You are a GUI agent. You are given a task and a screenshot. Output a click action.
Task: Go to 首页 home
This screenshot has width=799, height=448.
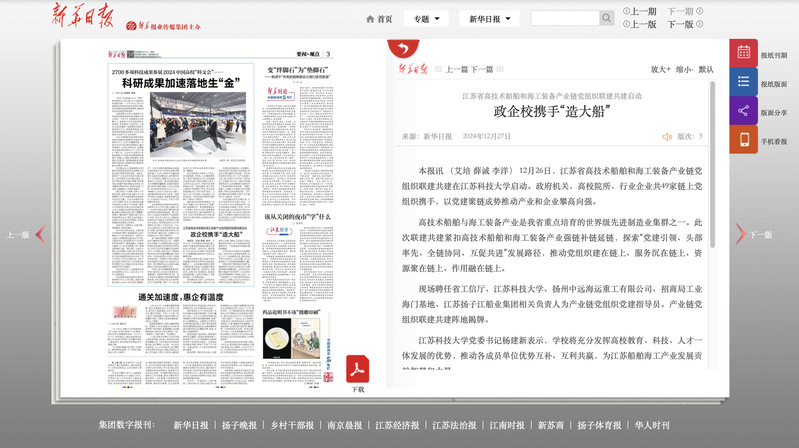click(x=378, y=18)
